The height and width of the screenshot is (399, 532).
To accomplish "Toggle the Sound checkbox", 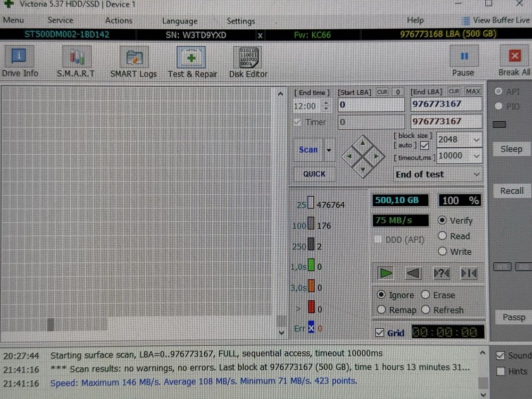I will 500,355.
